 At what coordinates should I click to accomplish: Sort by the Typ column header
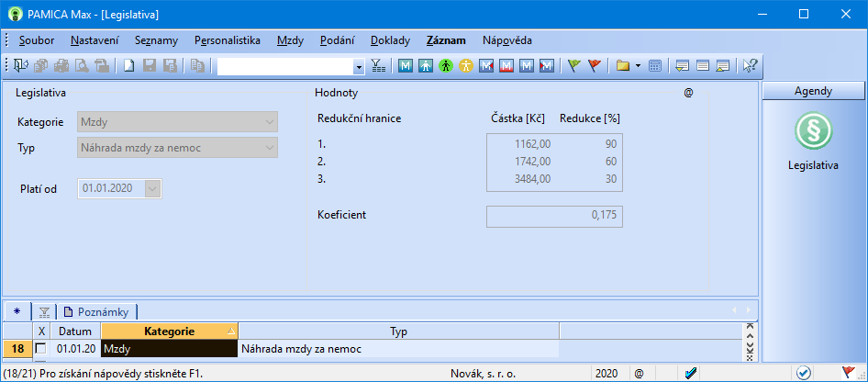tap(398, 331)
